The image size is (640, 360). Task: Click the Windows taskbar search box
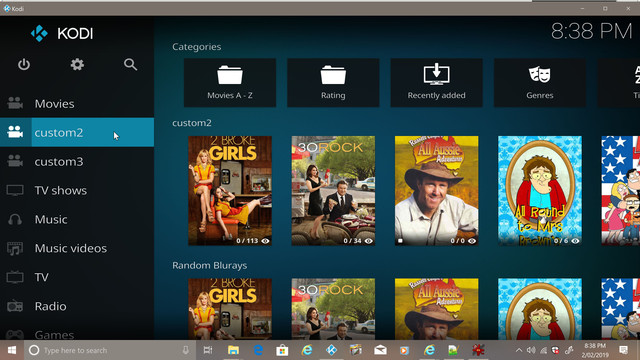click(108, 350)
